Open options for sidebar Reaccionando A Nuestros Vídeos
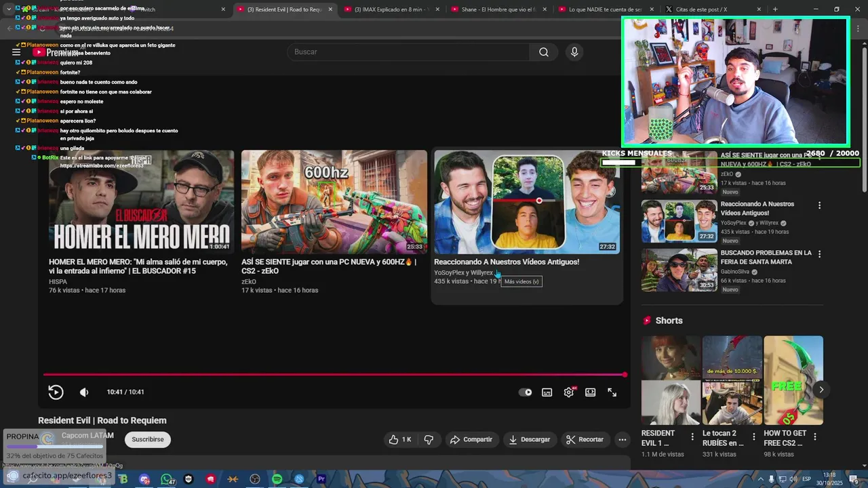Screen dimensions: 868x488 [x=819, y=205]
